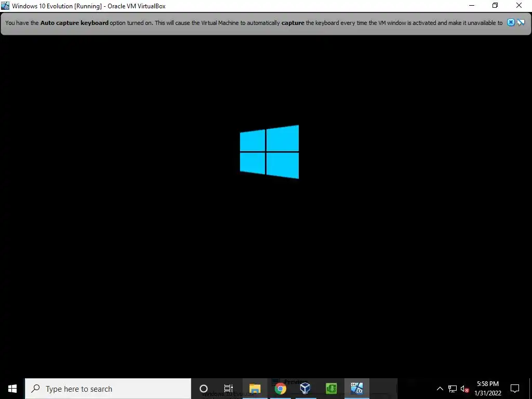Open the green app icon on the taskbar

331,389
